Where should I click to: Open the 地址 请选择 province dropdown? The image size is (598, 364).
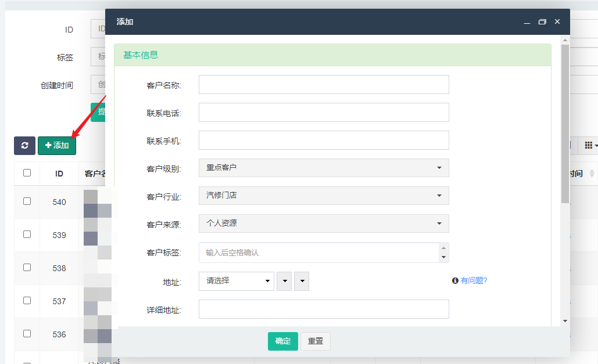point(236,281)
